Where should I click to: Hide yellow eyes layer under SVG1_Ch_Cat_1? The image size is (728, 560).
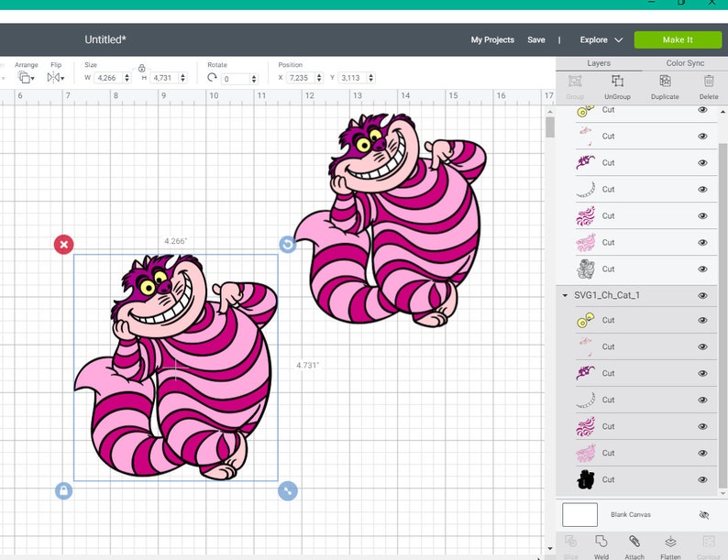(x=702, y=320)
